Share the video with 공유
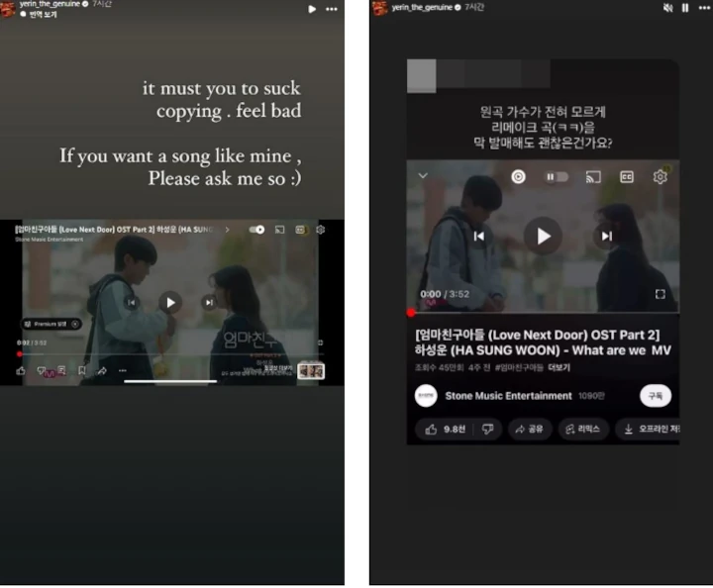 point(529,429)
